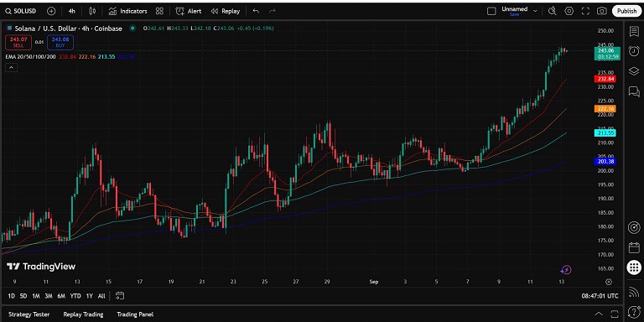Open the EMA 20/50/100/200 indicator legend

pyautogui.click(x=31, y=56)
